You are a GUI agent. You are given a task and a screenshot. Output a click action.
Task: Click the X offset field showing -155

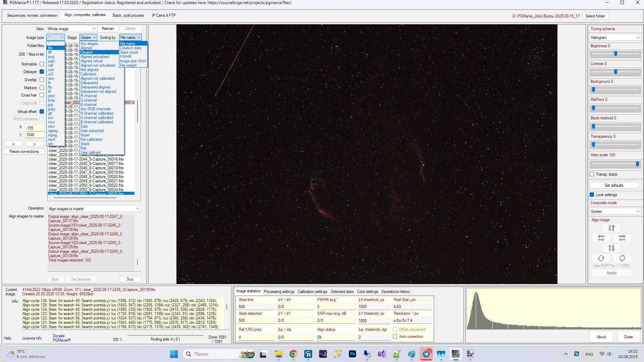[35, 128]
